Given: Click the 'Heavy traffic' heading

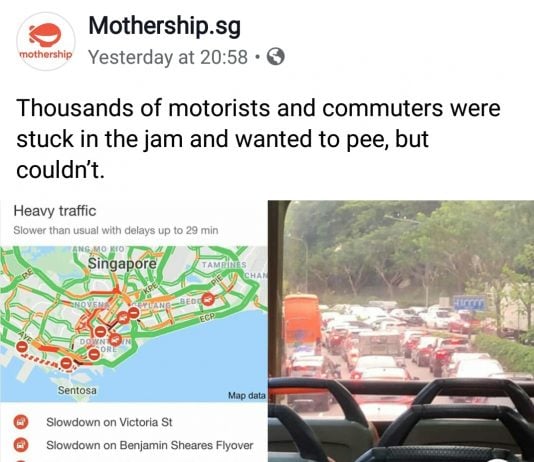Looking at the screenshot, I should pyautogui.click(x=55, y=211).
